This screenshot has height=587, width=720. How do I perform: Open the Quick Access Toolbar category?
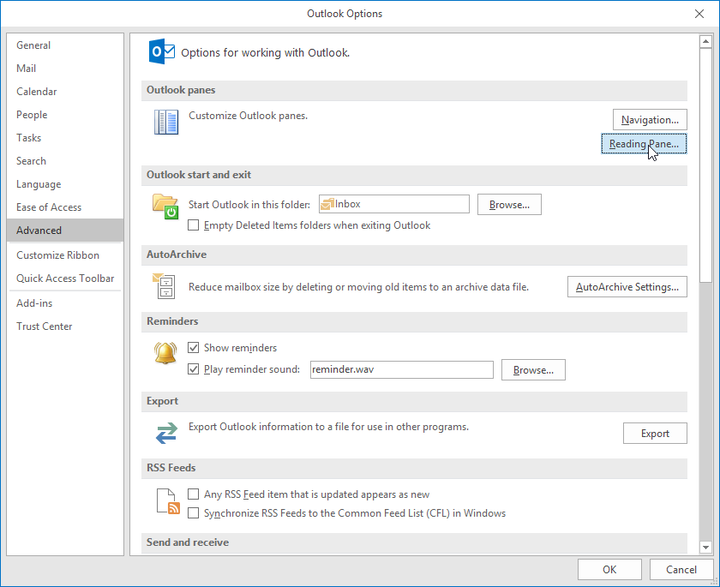pos(65,278)
